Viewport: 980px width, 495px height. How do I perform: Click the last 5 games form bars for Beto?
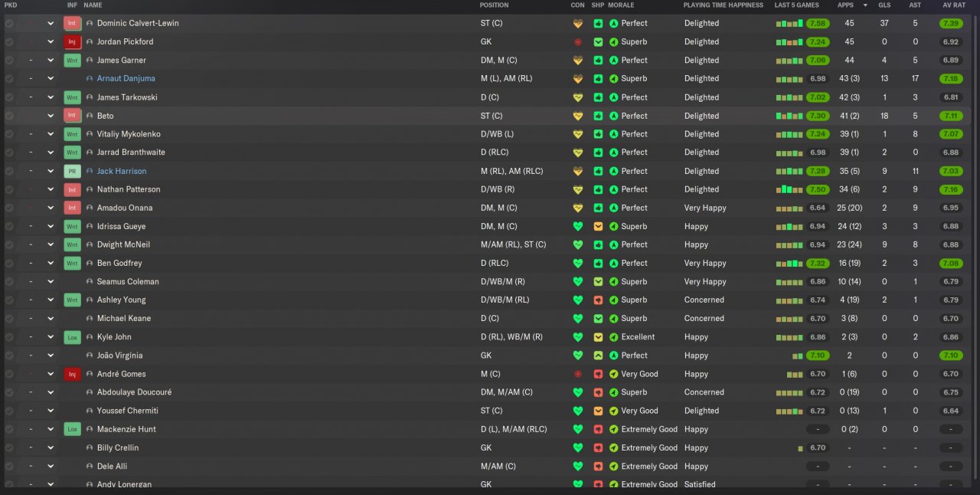pos(789,116)
